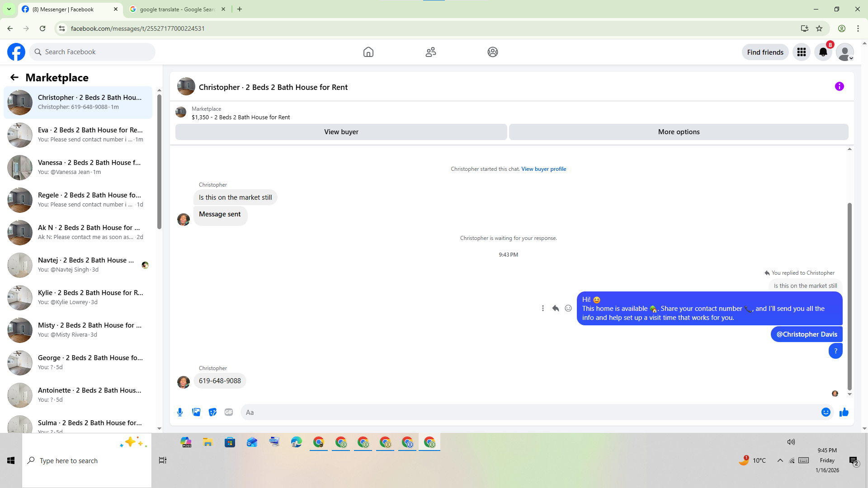Open Facebook notifications bell
The height and width of the screenshot is (488, 868).
[823, 52]
